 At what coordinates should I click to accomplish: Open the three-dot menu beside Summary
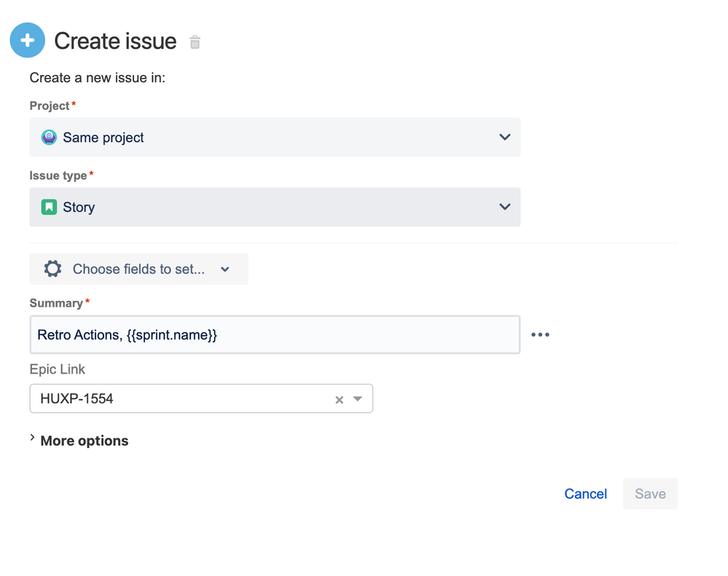[540, 335]
